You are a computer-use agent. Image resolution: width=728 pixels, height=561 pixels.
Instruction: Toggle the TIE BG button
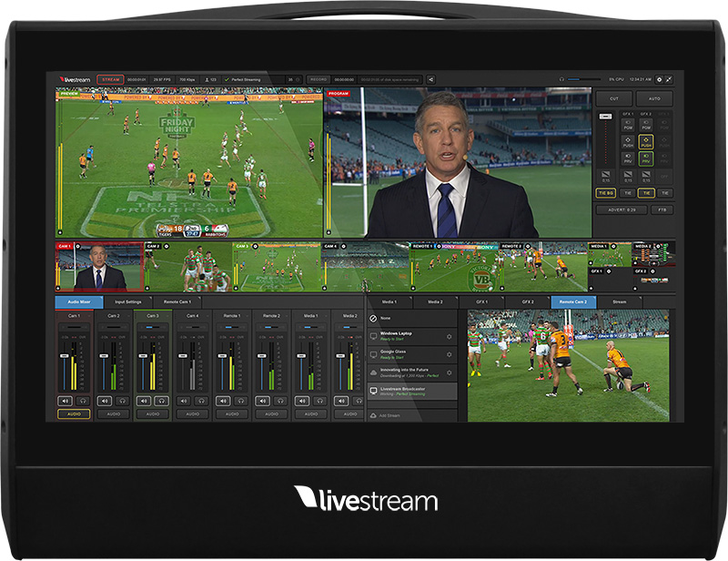(x=605, y=193)
